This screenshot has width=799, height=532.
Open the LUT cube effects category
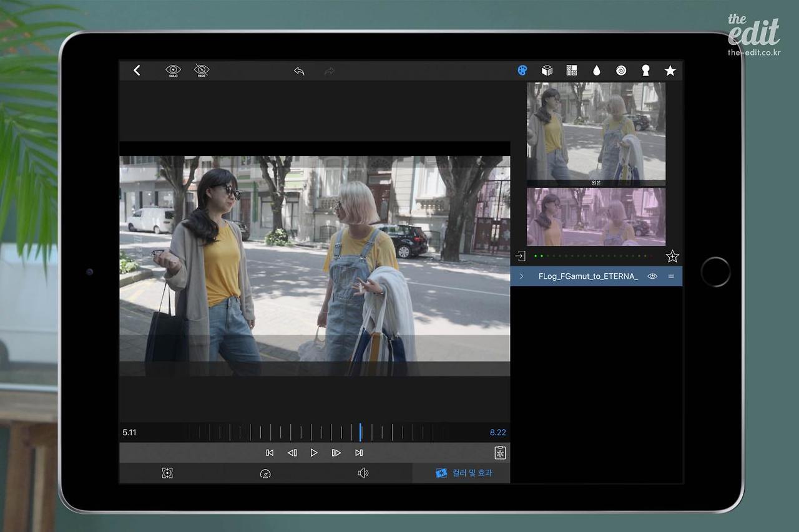click(547, 70)
